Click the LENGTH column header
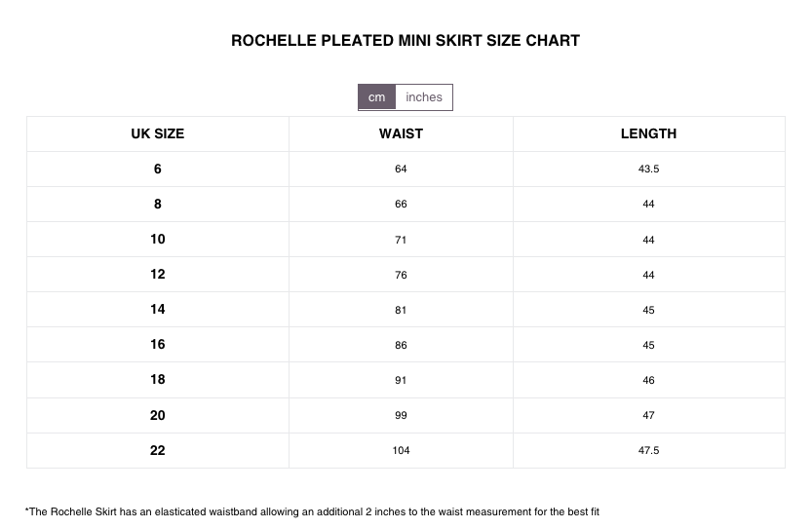Viewport: 812px width, 528px height. pyautogui.click(x=648, y=133)
